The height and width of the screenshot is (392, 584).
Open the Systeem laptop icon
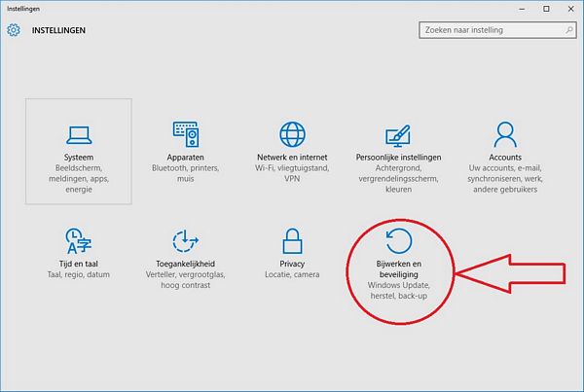pyautogui.click(x=79, y=135)
